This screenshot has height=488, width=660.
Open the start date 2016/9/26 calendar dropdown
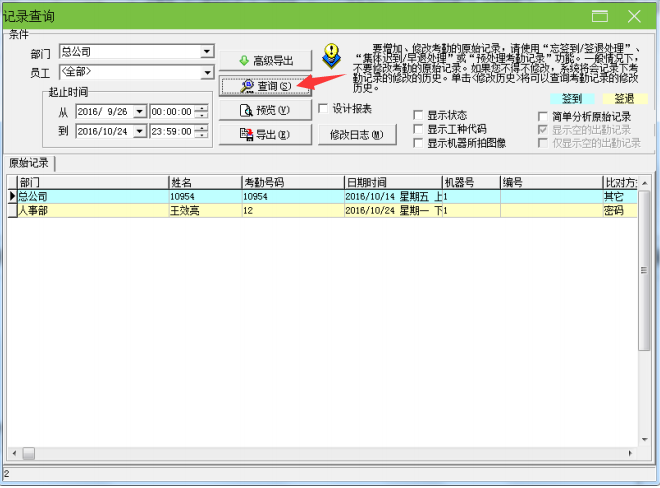(139, 112)
